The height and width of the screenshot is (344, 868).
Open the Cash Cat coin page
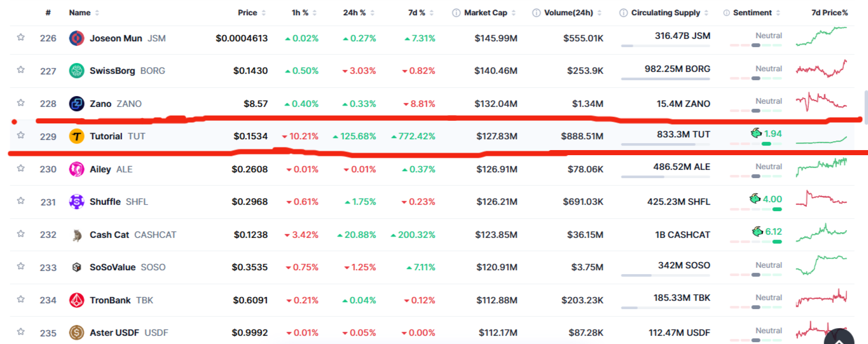point(109,235)
